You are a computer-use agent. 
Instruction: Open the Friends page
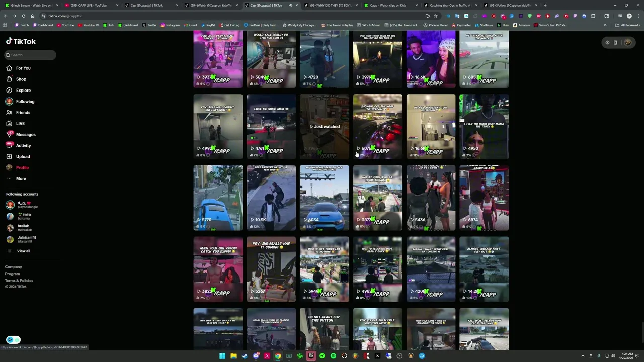[x=18, y=112]
